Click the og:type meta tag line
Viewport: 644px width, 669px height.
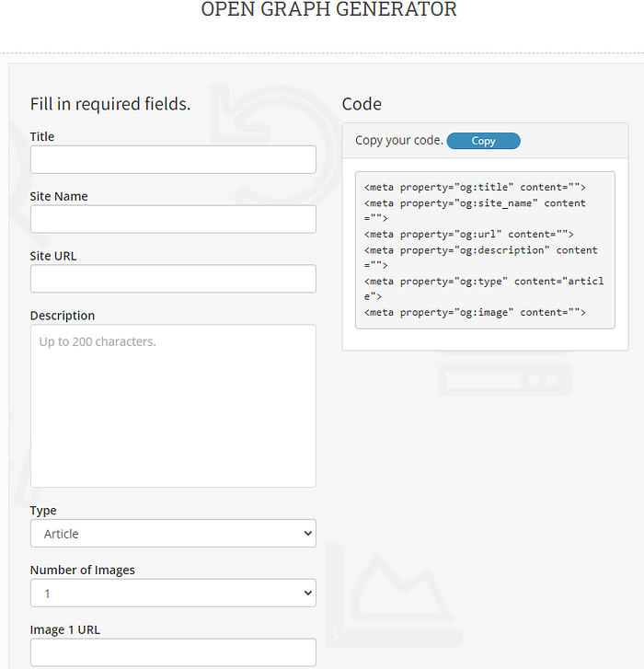click(x=484, y=289)
